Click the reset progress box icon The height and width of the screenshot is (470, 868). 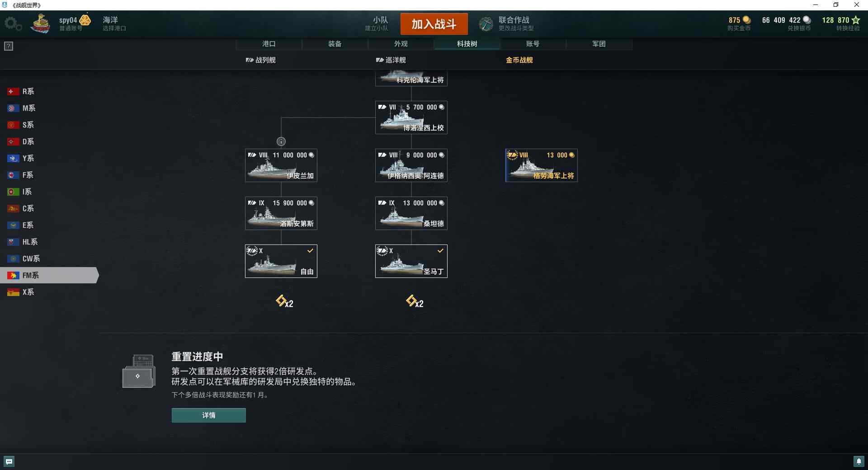(x=139, y=371)
